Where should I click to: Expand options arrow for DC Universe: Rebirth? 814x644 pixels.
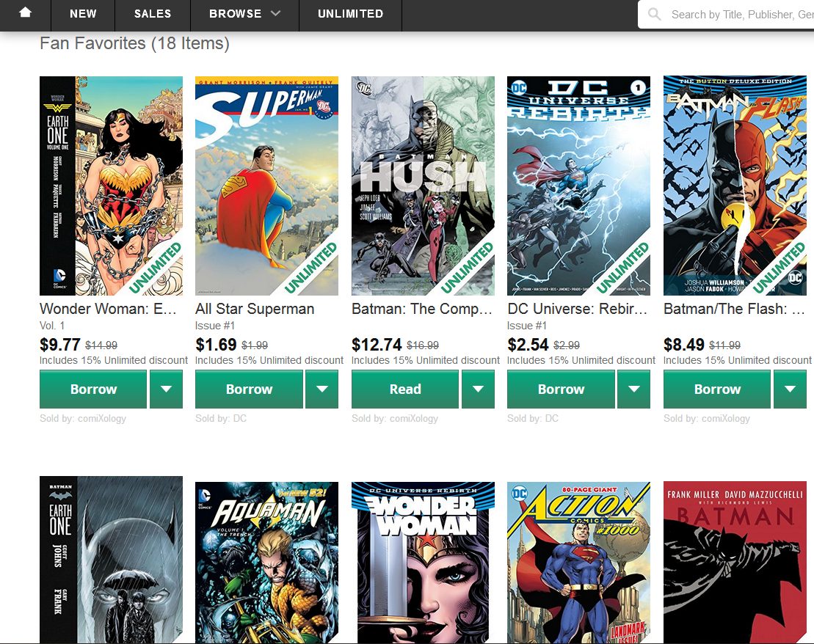tap(634, 389)
